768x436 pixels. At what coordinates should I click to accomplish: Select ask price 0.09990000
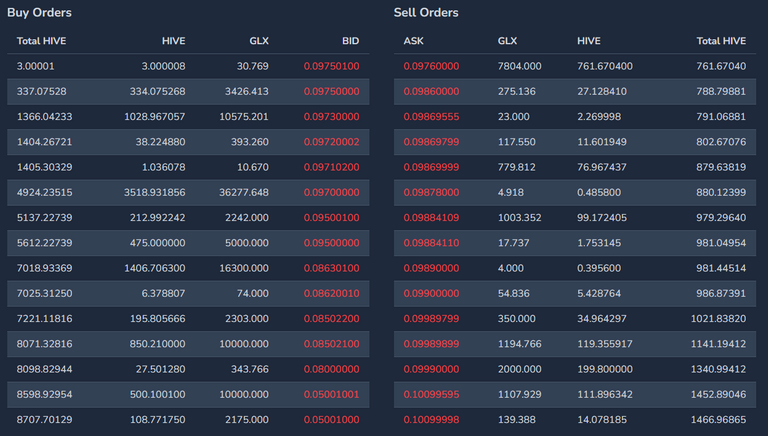(432, 369)
